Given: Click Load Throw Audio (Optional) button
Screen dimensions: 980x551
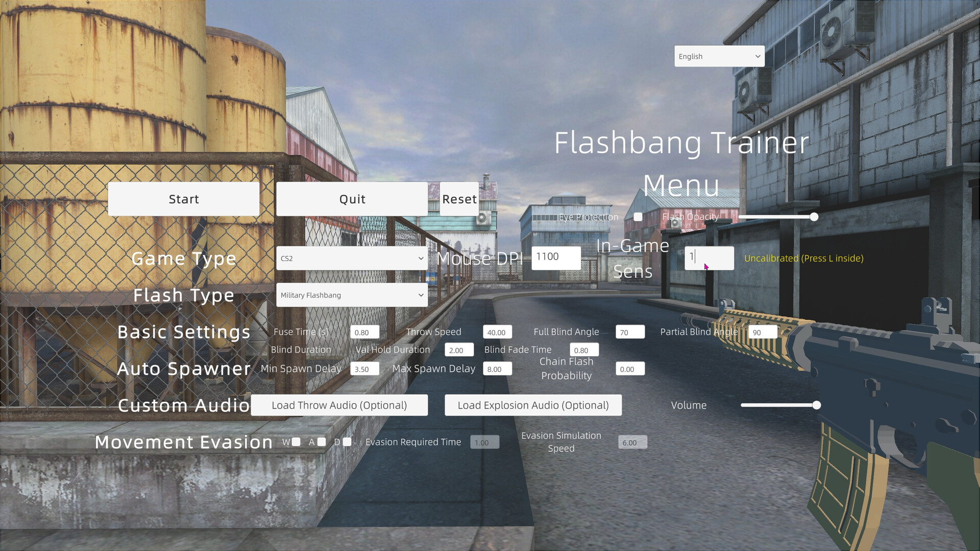Looking at the screenshot, I should (x=339, y=405).
